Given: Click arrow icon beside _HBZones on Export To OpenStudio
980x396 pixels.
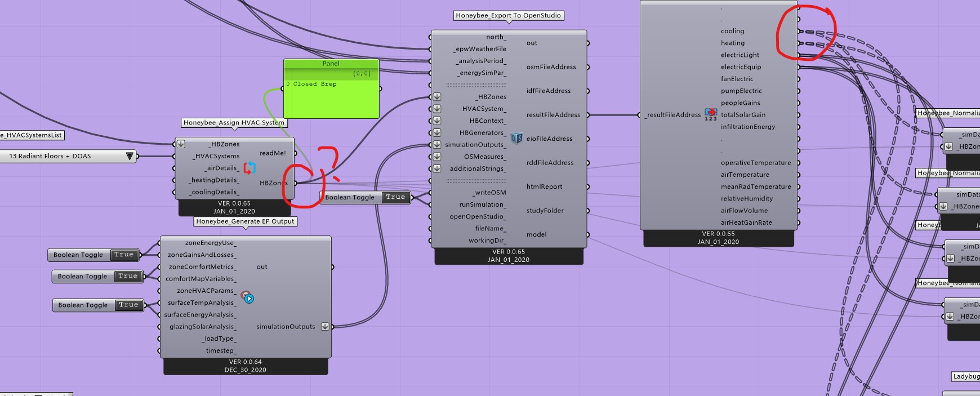Looking at the screenshot, I should point(436,97).
